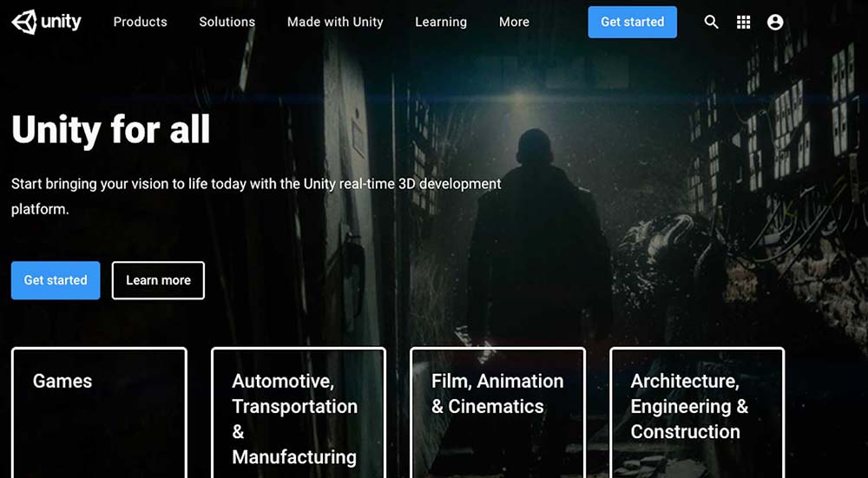Select Automotive, Transportation & Manufacturing card

click(299, 413)
